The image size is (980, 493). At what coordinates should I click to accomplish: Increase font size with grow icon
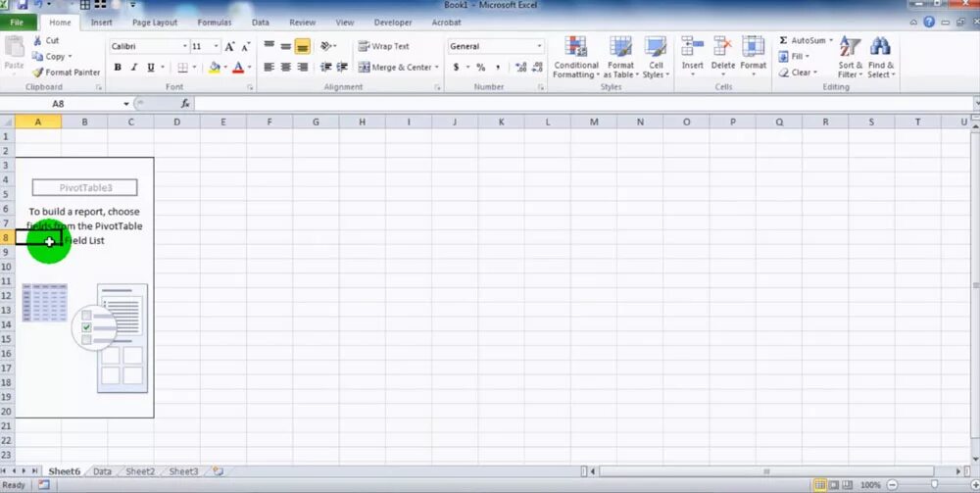tap(229, 46)
